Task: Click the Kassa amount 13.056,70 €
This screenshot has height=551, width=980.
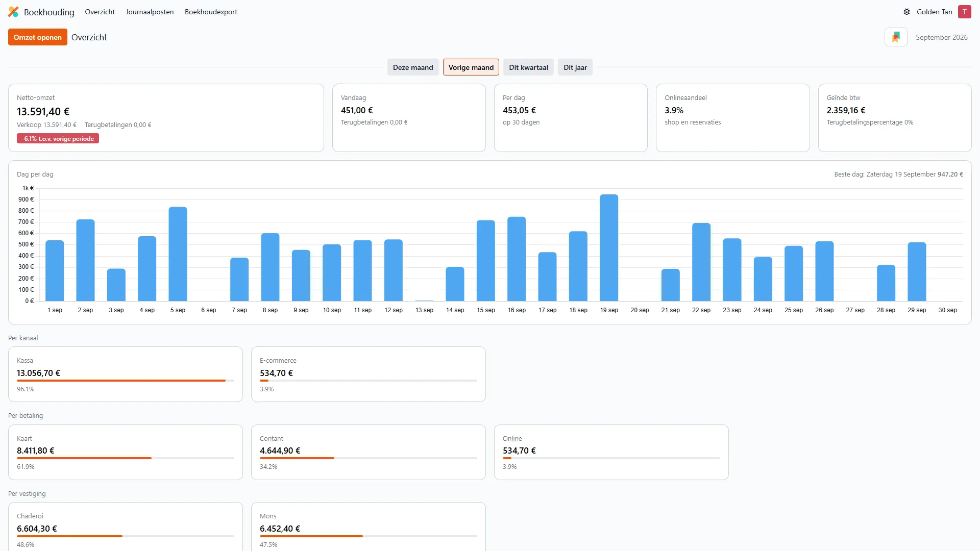Action: pyautogui.click(x=38, y=373)
